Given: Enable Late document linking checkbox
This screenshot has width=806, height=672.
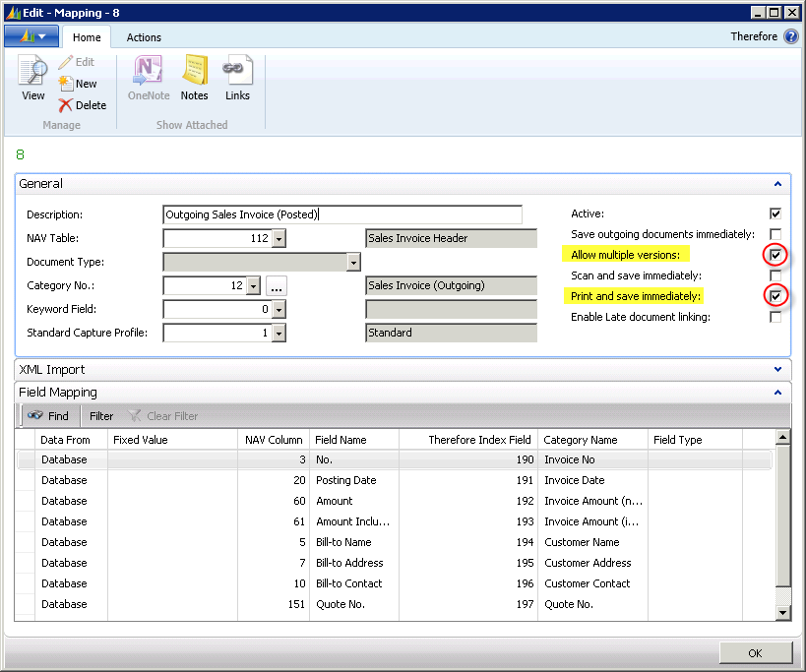Looking at the screenshot, I should (x=775, y=317).
